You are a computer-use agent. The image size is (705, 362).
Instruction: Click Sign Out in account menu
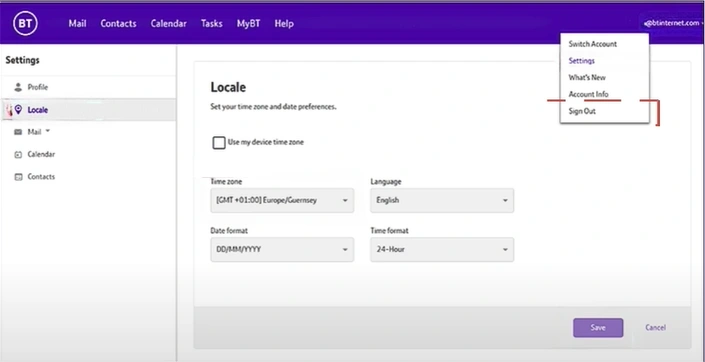(x=582, y=111)
